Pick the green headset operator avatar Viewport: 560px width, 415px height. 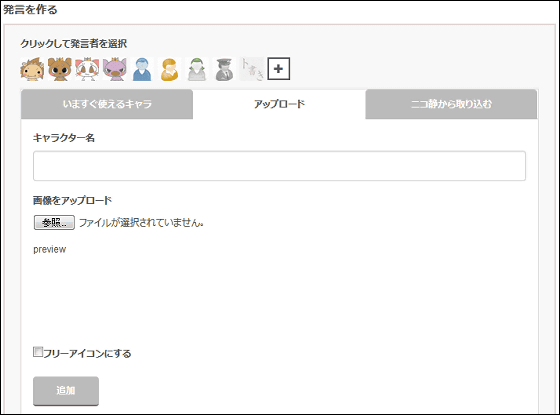[x=197, y=69]
